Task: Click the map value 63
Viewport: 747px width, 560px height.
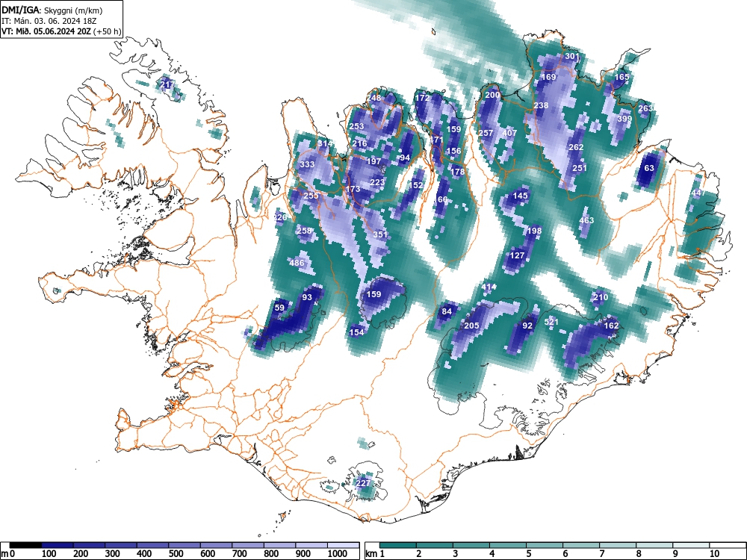Action: 649,168
